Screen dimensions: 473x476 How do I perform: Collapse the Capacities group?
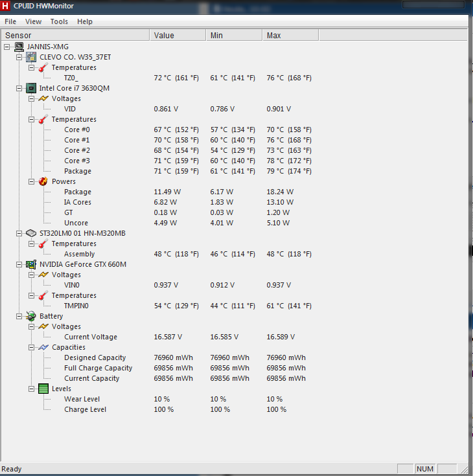click(x=31, y=347)
